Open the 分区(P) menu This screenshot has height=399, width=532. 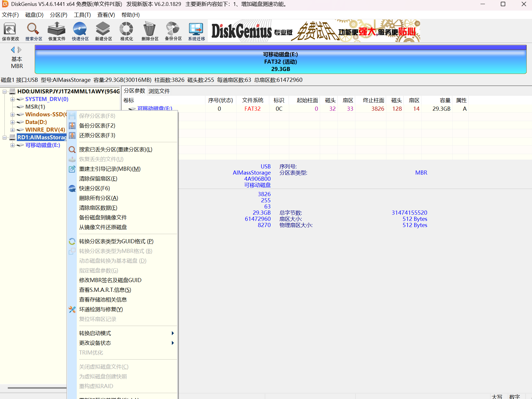[59, 15]
